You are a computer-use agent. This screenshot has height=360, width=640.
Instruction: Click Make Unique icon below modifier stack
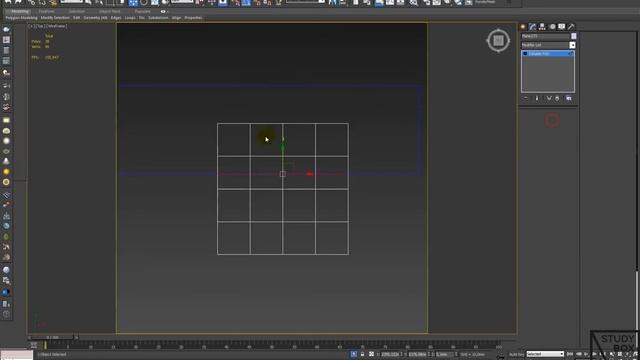click(x=549, y=98)
